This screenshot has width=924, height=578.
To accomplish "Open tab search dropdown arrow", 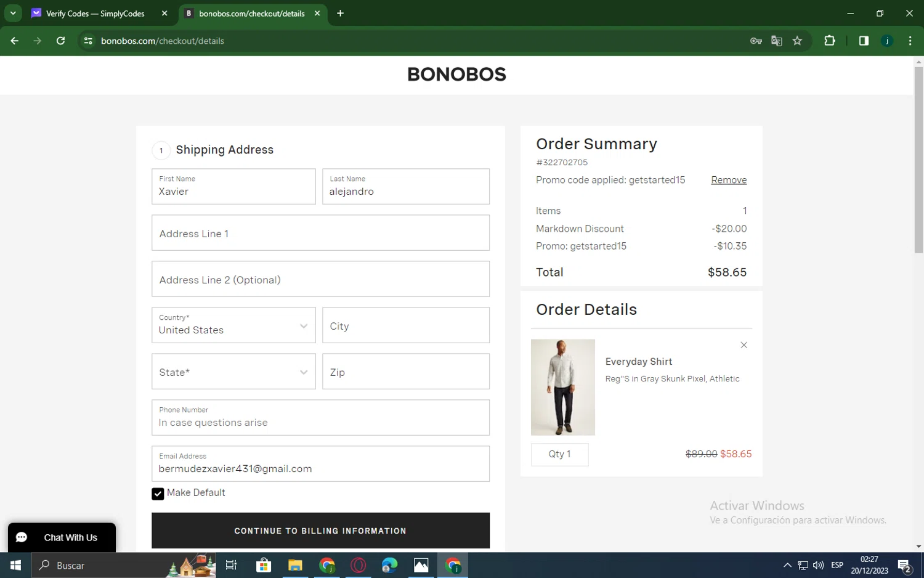I will click(x=13, y=13).
